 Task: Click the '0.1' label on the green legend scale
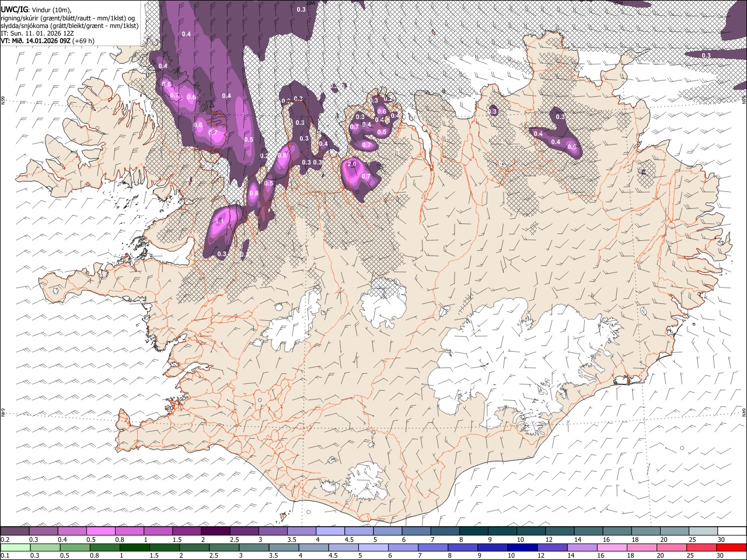[4, 555]
